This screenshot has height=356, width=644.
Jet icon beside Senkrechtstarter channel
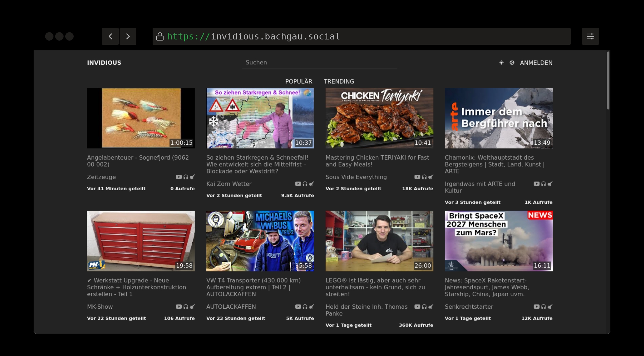[550, 307]
